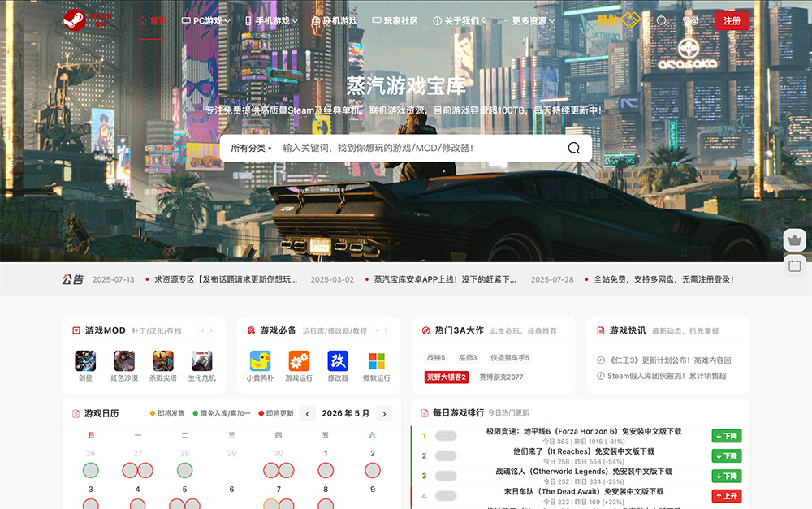Viewport: 812px width, 509px height.
Task: Toggle the 即将发售 calendar legend filter
Action: coord(167,413)
